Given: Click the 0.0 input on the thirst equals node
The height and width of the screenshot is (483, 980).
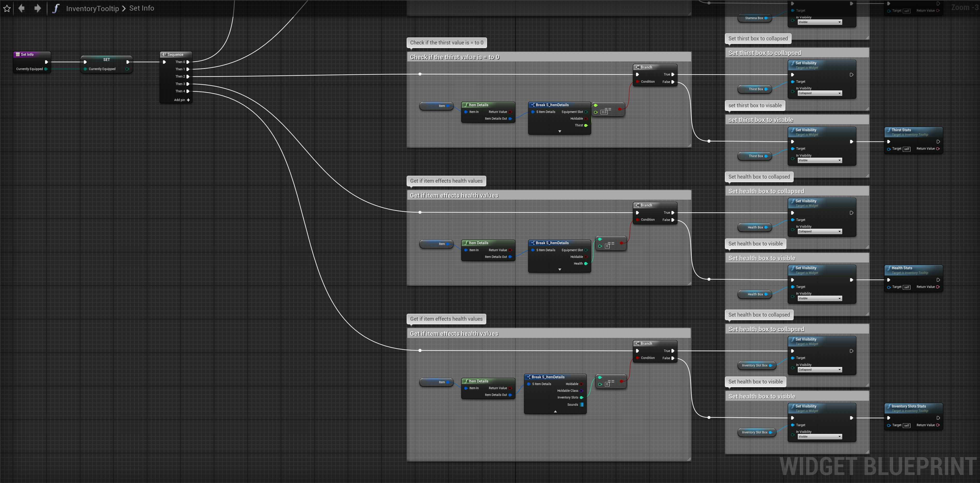Looking at the screenshot, I should pos(604,112).
